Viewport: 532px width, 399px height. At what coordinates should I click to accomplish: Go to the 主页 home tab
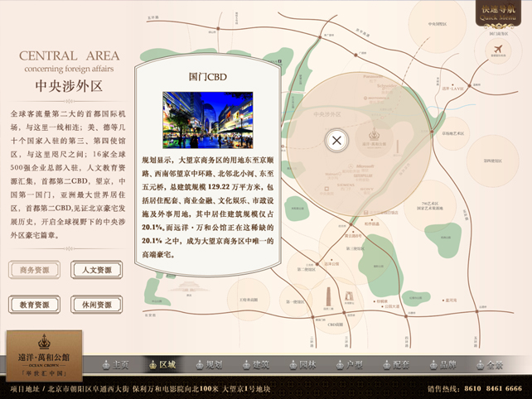[116, 364]
